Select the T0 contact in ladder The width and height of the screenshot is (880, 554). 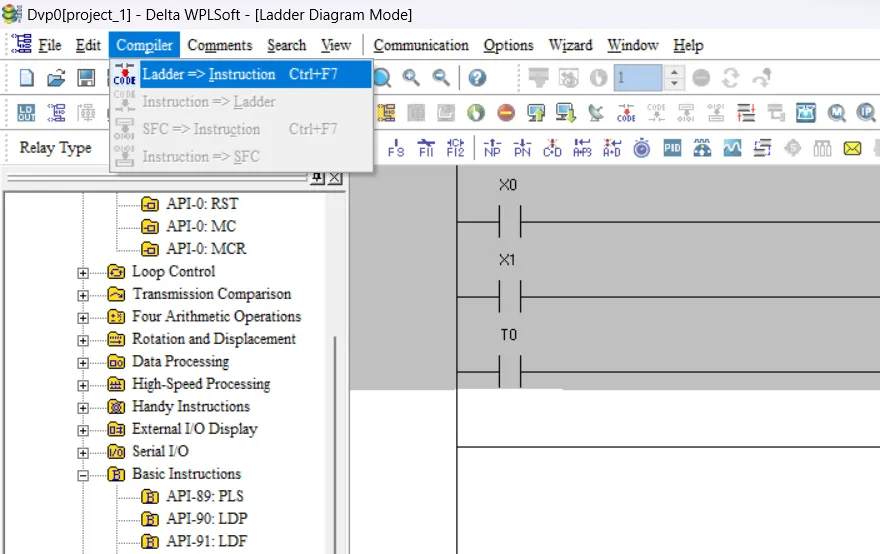click(x=510, y=371)
